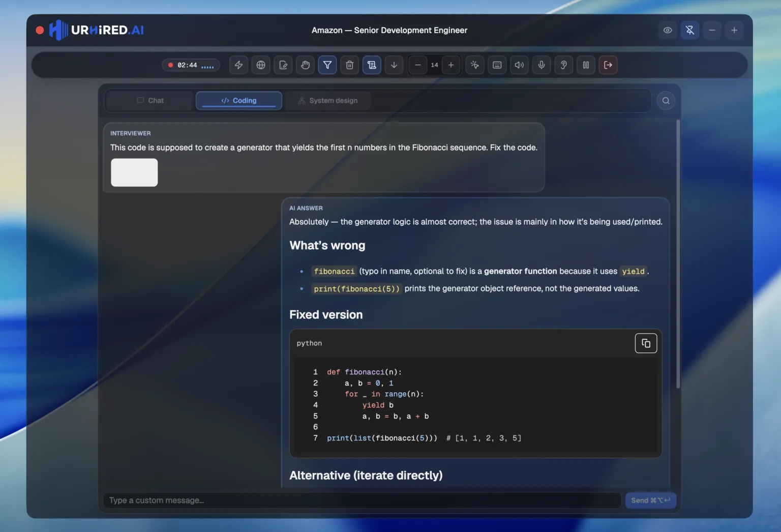Viewport: 781px width, 532px height.
Task: Click code line "def fibonacci(n):"
Action: [x=364, y=372]
